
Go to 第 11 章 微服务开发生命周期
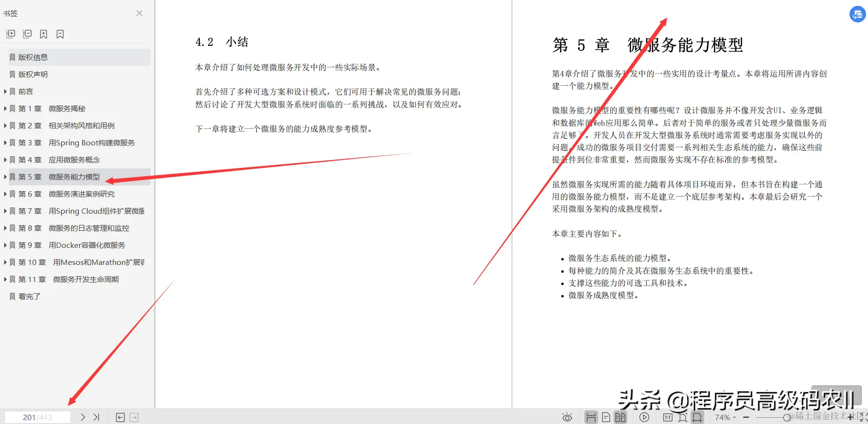[x=69, y=279]
